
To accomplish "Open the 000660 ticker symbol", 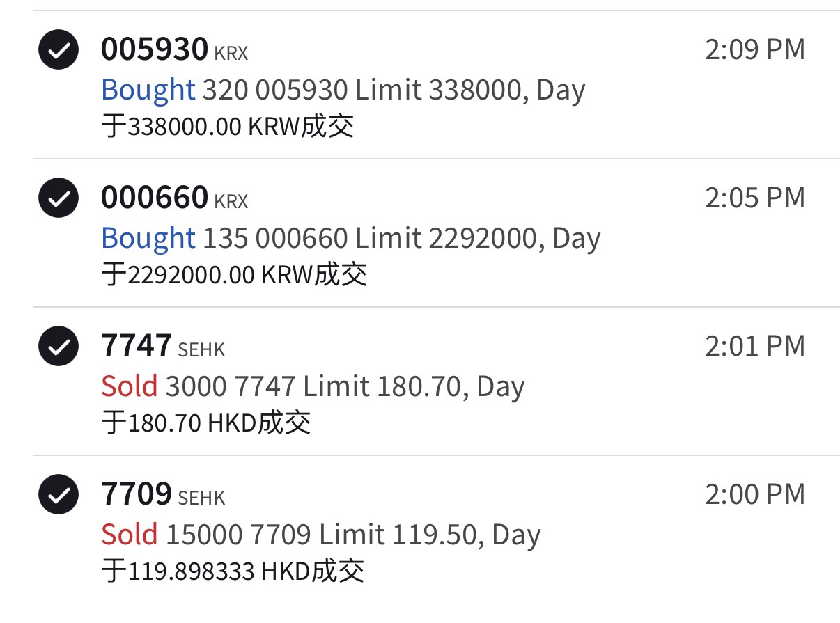I will pos(155,198).
